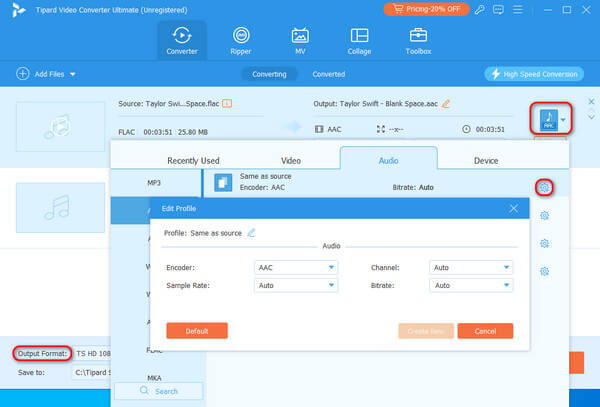Click the source file info icon
Image resolution: width=600 pixels, height=407 pixels.
pos(227,104)
